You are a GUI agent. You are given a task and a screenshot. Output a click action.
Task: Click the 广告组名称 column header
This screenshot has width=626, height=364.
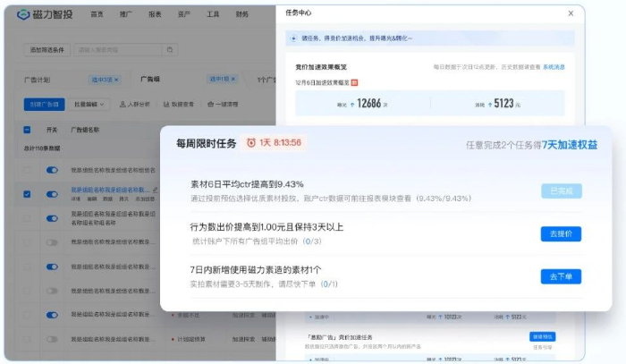(x=85, y=130)
